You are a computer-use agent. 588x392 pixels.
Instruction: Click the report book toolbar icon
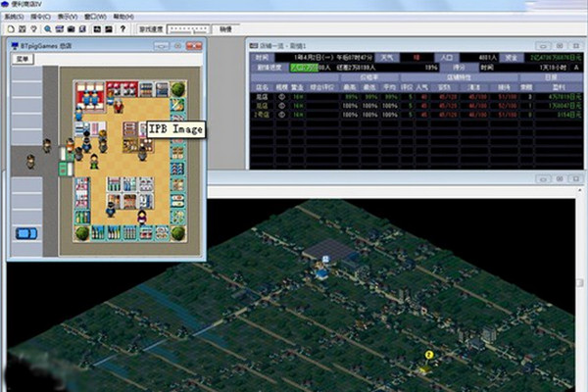point(83,28)
